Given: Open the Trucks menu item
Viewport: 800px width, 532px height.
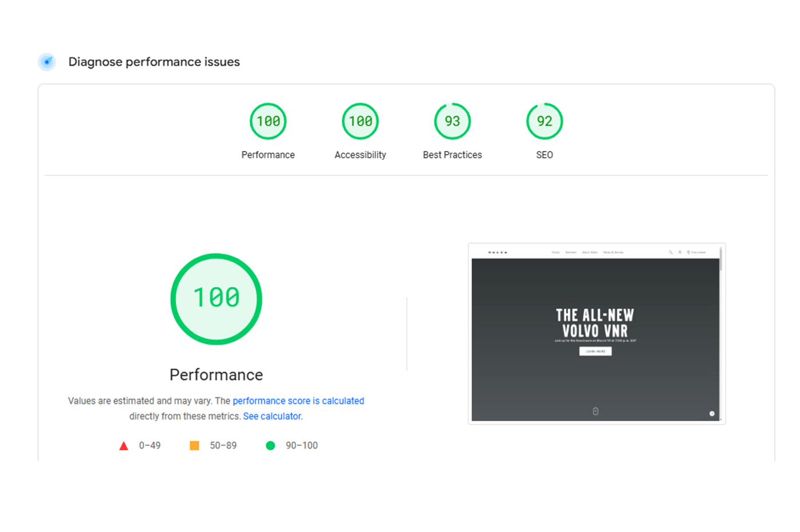Looking at the screenshot, I should tap(555, 251).
